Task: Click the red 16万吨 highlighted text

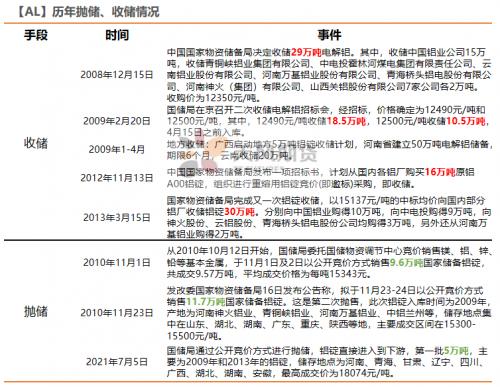Action: (x=440, y=172)
